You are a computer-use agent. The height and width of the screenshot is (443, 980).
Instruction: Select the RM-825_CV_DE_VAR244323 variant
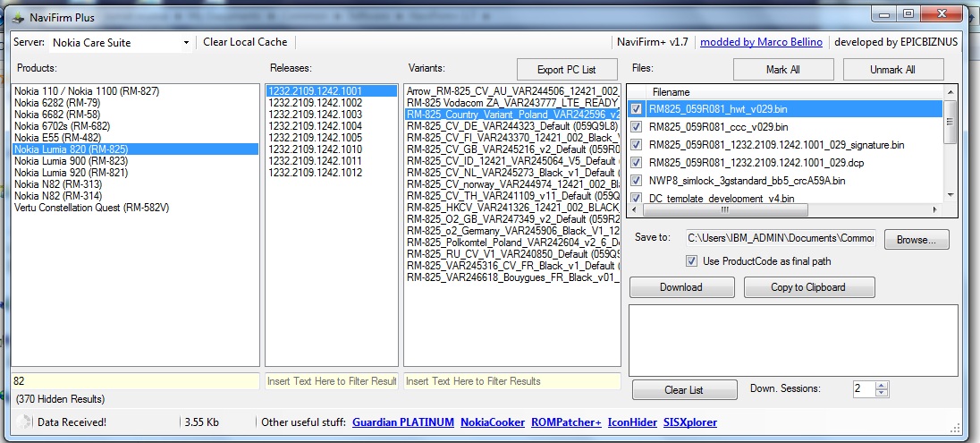[x=512, y=126]
